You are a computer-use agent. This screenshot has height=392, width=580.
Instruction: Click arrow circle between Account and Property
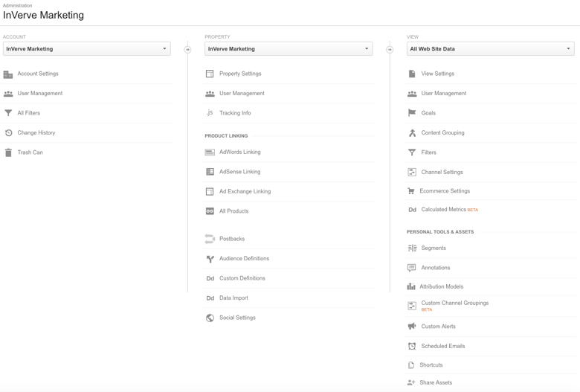[x=187, y=50]
